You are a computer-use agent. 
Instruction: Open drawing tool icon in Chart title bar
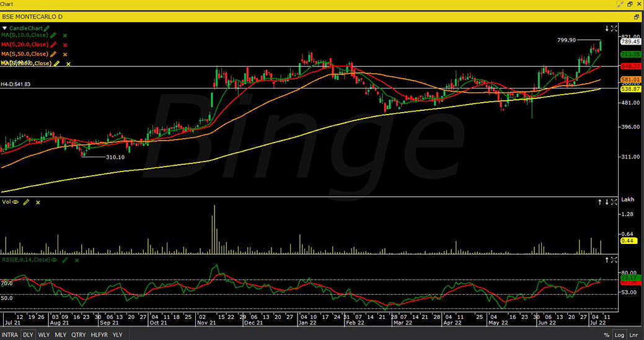click(620, 4)
